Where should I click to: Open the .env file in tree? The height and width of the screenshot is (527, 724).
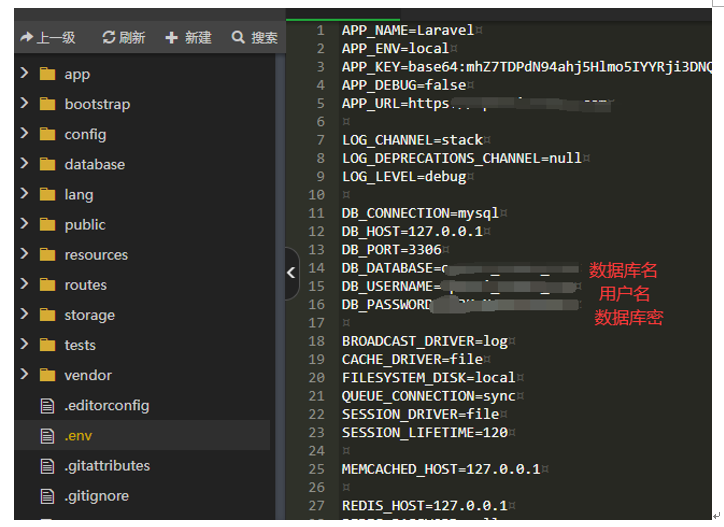tap(78, 436)
